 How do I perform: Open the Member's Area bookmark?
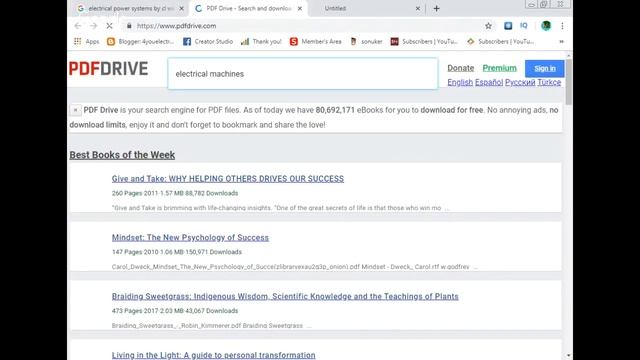point(316,42)
